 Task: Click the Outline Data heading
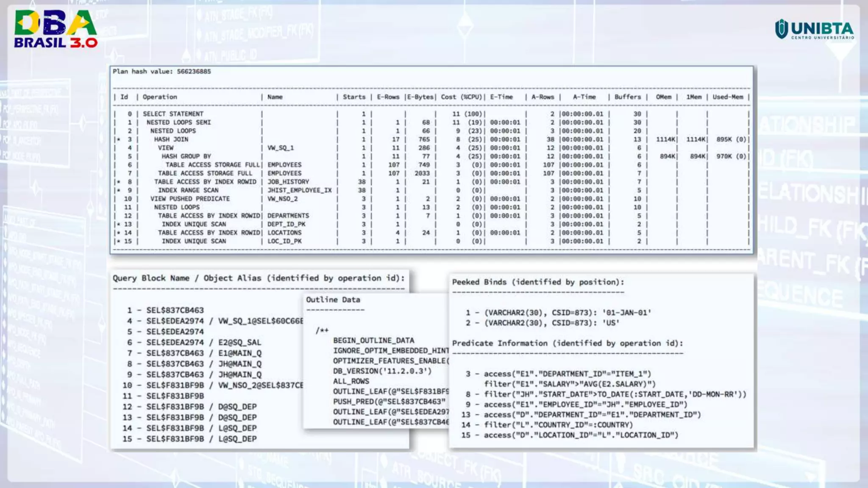click(333, 300)
